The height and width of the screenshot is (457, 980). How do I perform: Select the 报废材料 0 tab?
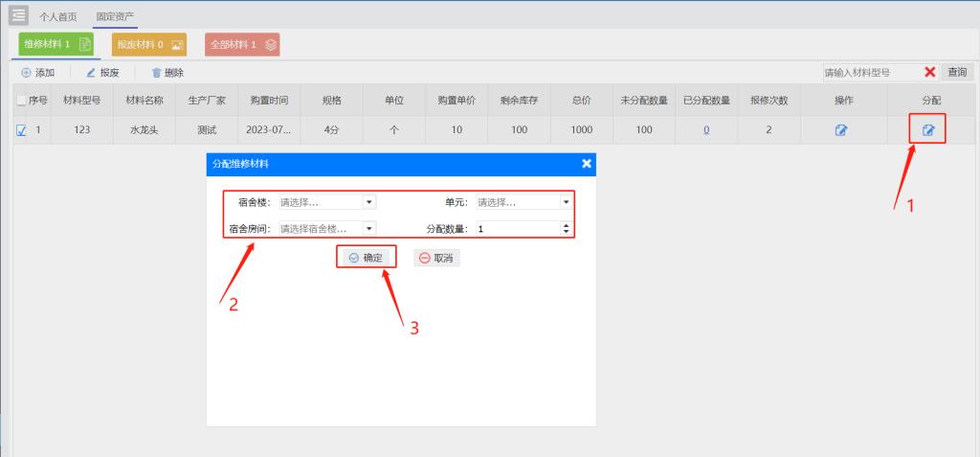pos(148,44)
